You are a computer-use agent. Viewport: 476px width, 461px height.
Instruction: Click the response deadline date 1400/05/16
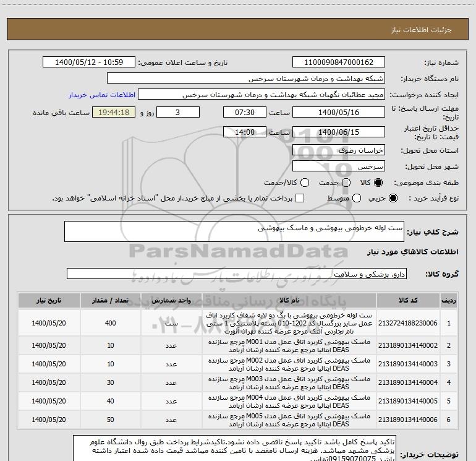[339, 112]
